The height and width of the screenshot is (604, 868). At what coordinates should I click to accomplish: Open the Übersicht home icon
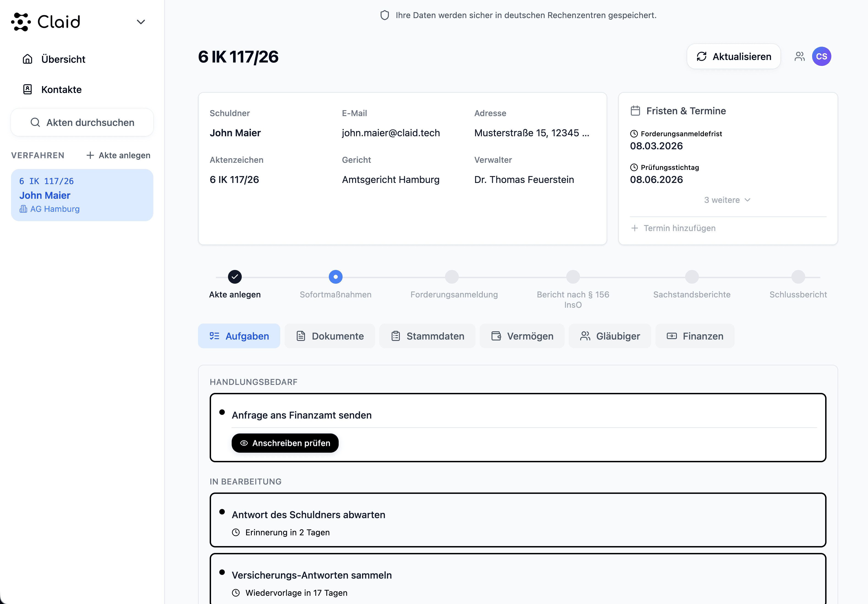(x=27, y=59)
